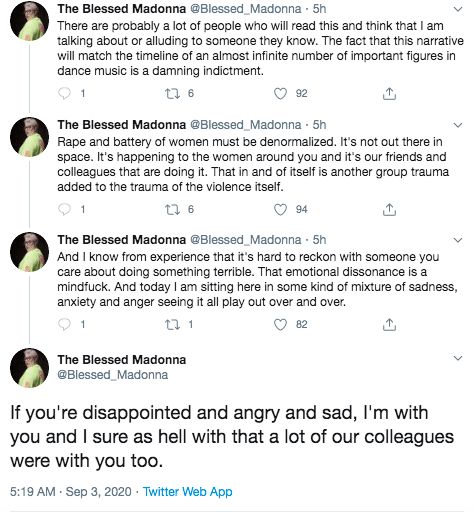Like the tweet with 92 likes
This screenshot has width=474, height=512.
pyautogui.click(x=280, y=94)
